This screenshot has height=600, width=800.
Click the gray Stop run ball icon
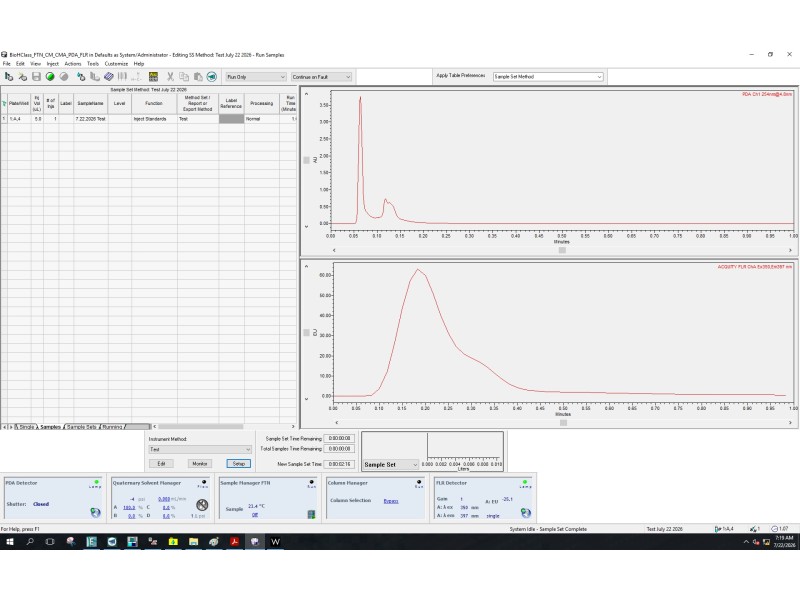[64, 77]
